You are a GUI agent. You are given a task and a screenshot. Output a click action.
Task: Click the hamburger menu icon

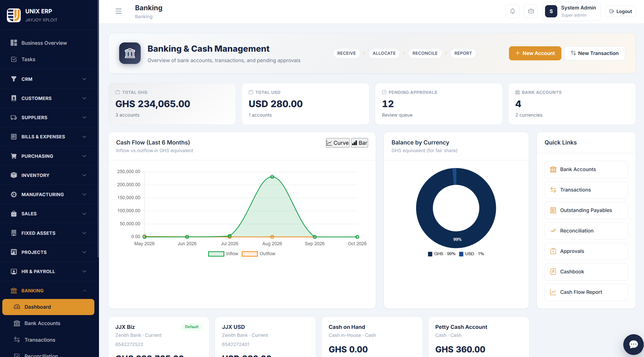(118, 11)
